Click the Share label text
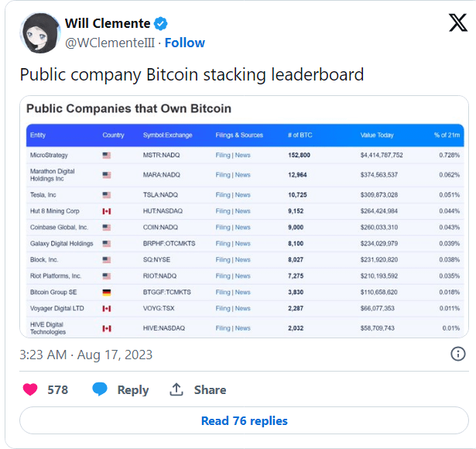476x449 pixels. point(210,390)
